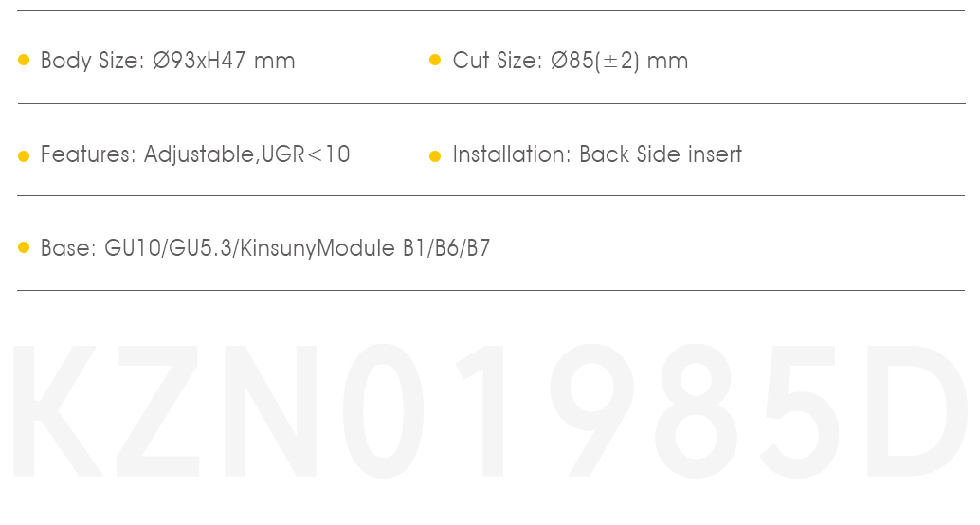The image size is (980, 525).
Task: Click the large KZN01985D watermark model number
Action: coord(490,410)
